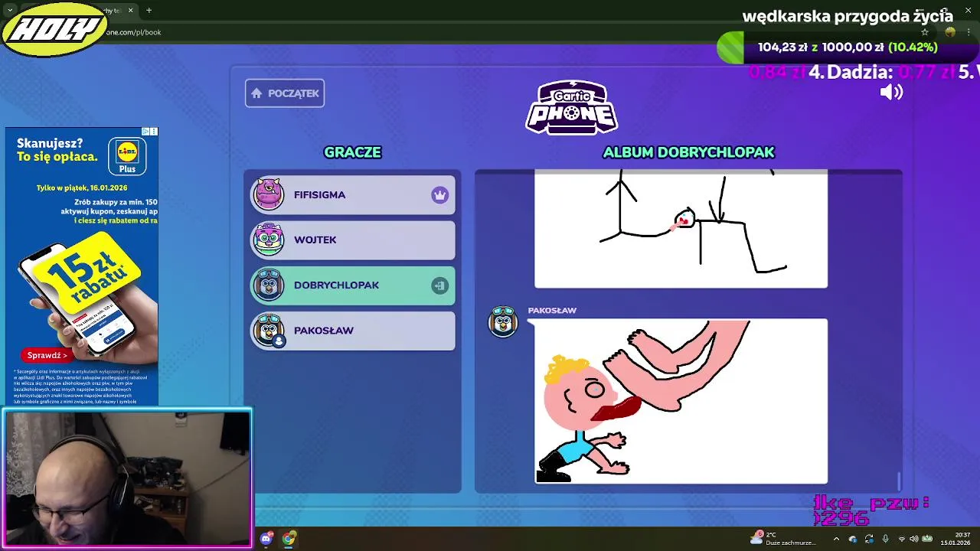Click the album icon on DOBRYCHLOPAK's row

(x=439, y=285)
